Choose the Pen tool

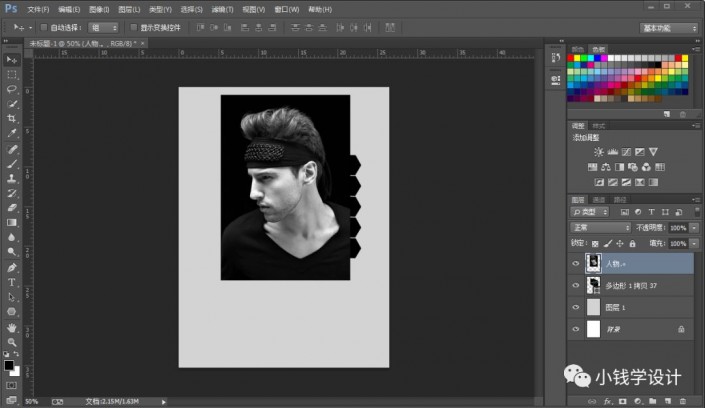(x=12, y=267)
